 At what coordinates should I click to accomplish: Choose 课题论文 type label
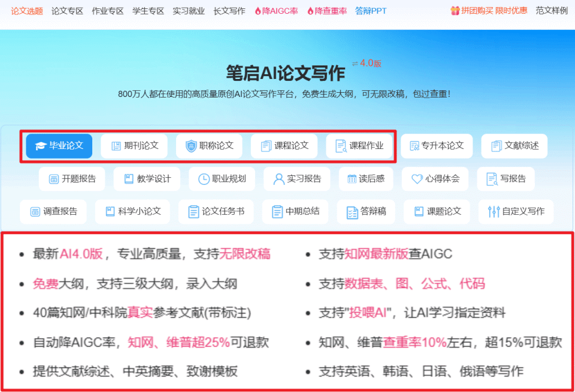click(x=444, y=211)
